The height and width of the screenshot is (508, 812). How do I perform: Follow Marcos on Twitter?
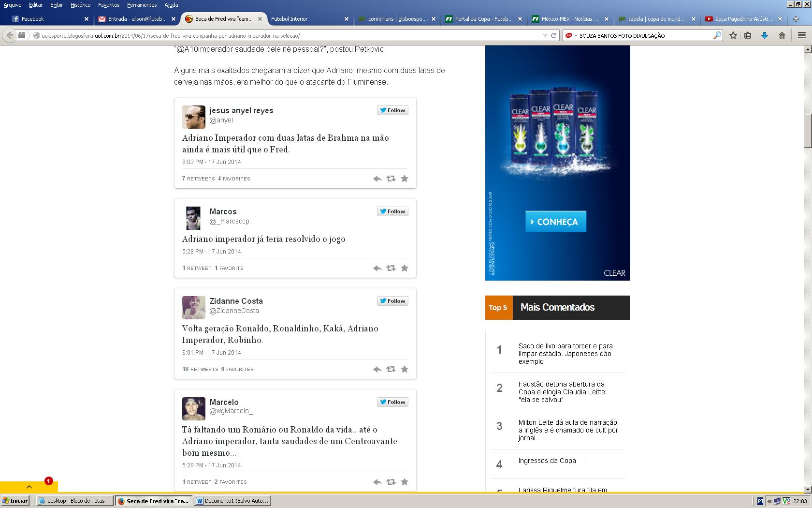392,211
